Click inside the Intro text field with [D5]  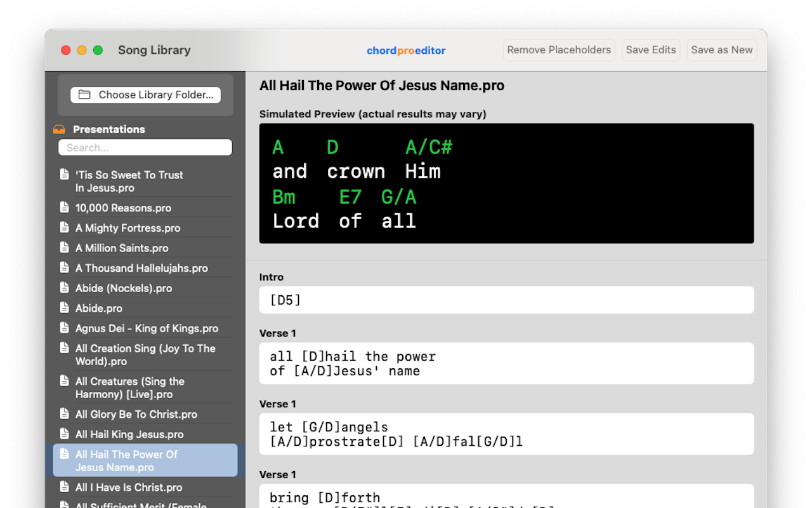coord(506,299)
